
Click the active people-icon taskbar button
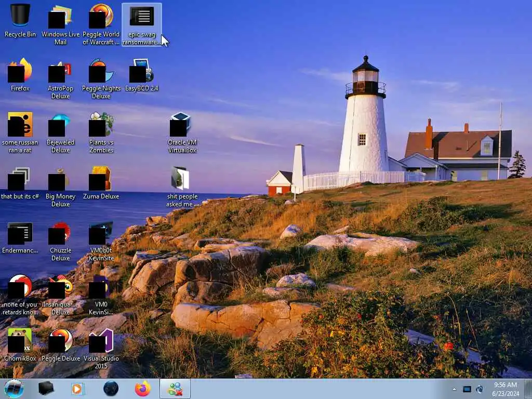tap(175, 389)
